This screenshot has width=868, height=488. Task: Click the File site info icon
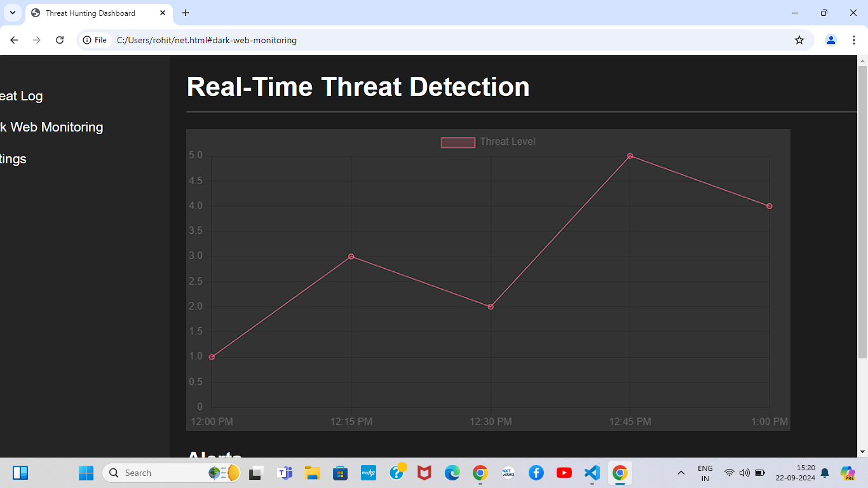coord(95,40)
